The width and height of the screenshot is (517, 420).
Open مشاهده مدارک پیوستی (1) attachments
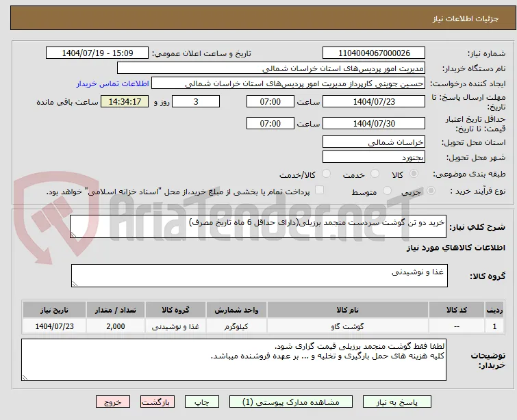[291, 402]
